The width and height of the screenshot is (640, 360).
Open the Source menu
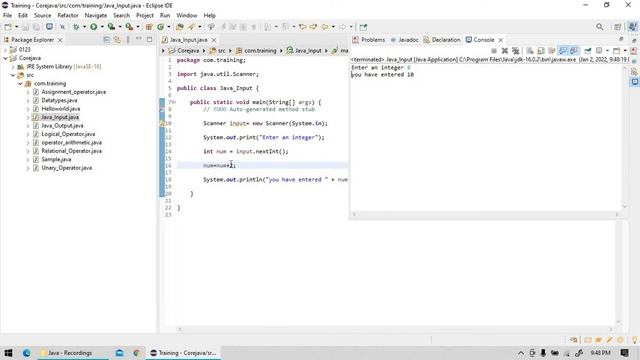click(42, 16)
